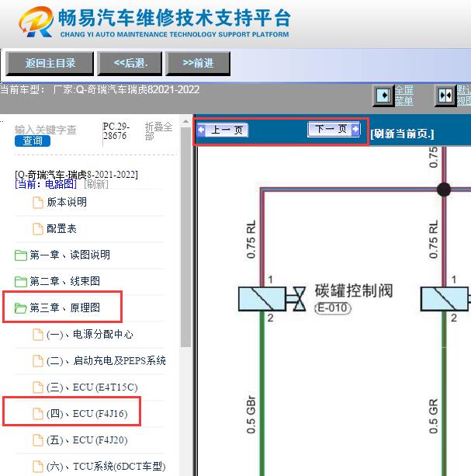Click the folder icon of 第一章
The width and height of the screenshot is (471, 476).
click(21, 255)
